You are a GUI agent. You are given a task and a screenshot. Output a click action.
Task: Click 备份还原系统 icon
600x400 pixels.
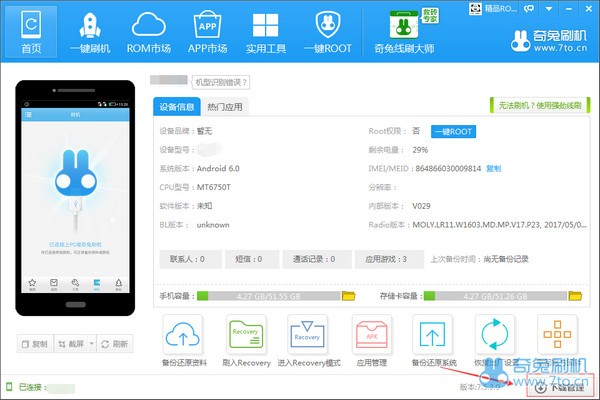tap(435, 333)
